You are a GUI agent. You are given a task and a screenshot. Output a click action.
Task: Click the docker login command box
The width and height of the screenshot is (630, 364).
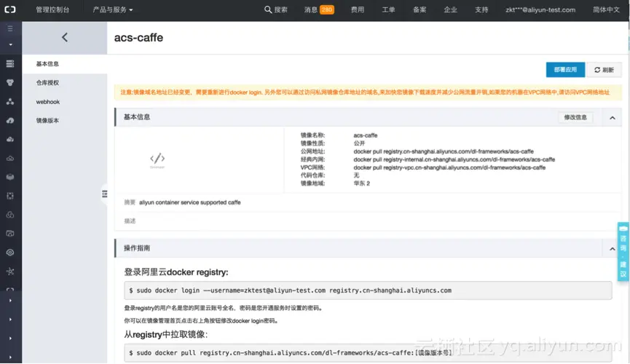(368, 290)
